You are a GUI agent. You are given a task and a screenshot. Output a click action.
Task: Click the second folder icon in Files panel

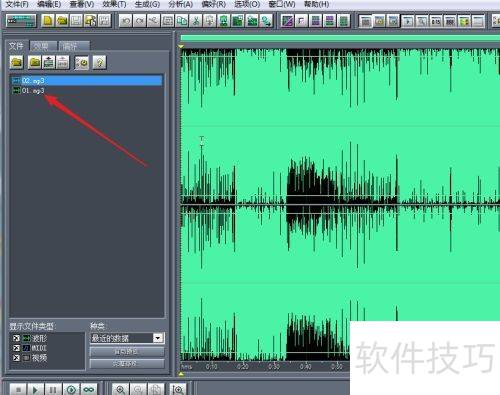[35, 62]
